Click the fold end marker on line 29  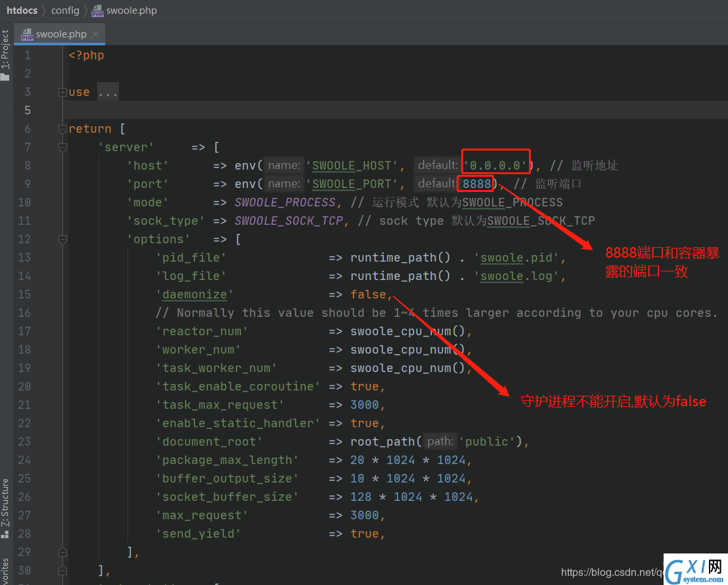pyautogui.click(x=62, y=552)
